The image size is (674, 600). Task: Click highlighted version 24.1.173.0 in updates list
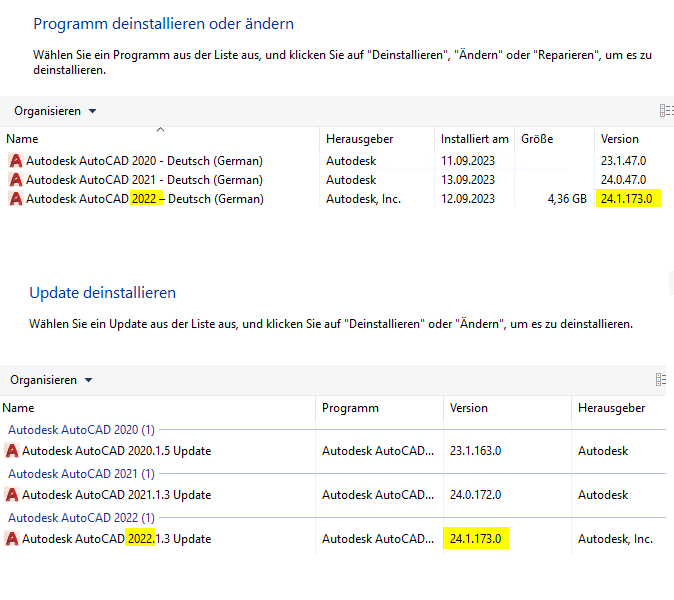tap(475, 539)
